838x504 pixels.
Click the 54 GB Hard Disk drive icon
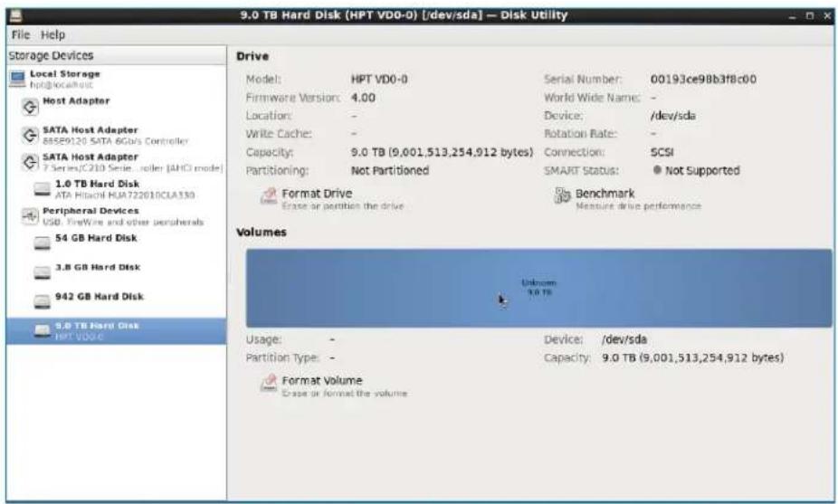[x=43, y=243]
